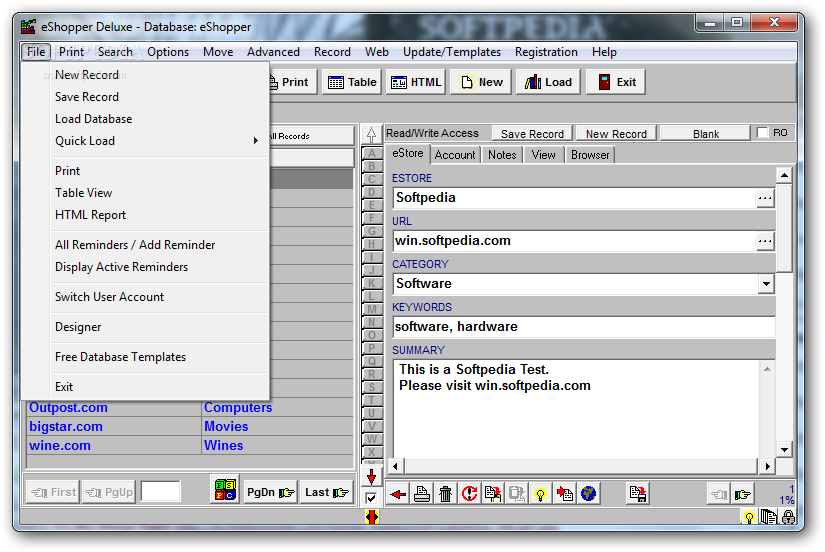Switch to the Browser tab
Screen dimensions: 825x552
[x=590, y=155]
